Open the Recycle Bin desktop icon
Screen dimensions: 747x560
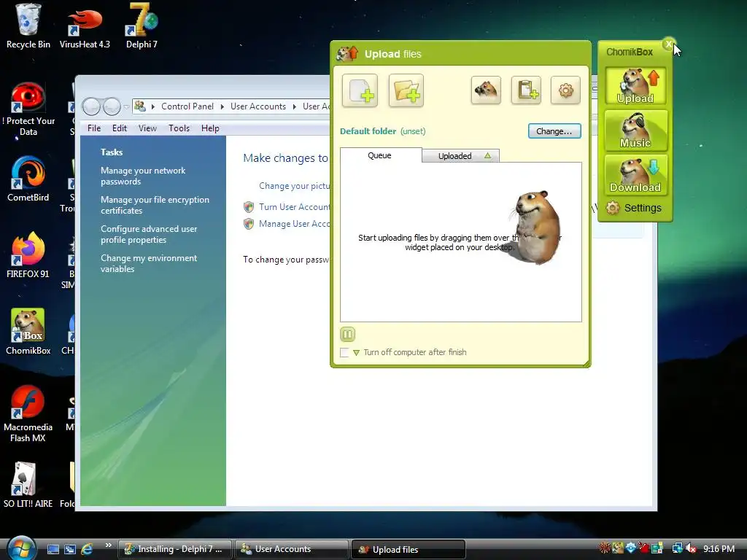tap(28, 26)
